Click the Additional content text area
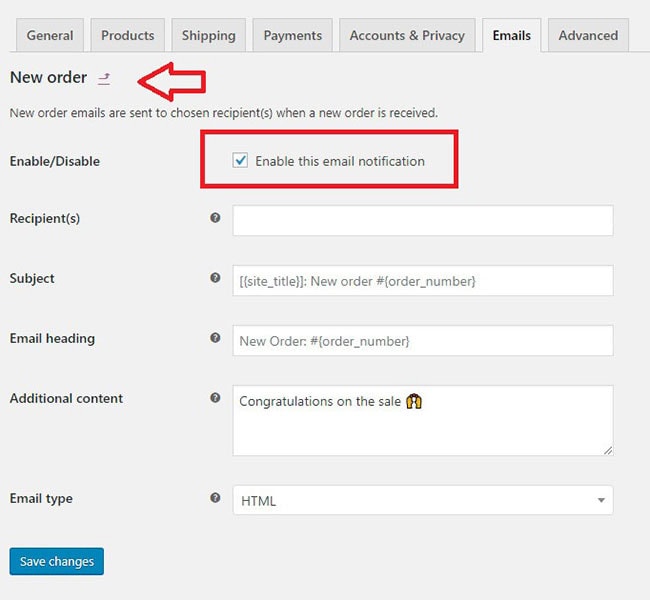650x600 pixels. click(x=423, y=420)
